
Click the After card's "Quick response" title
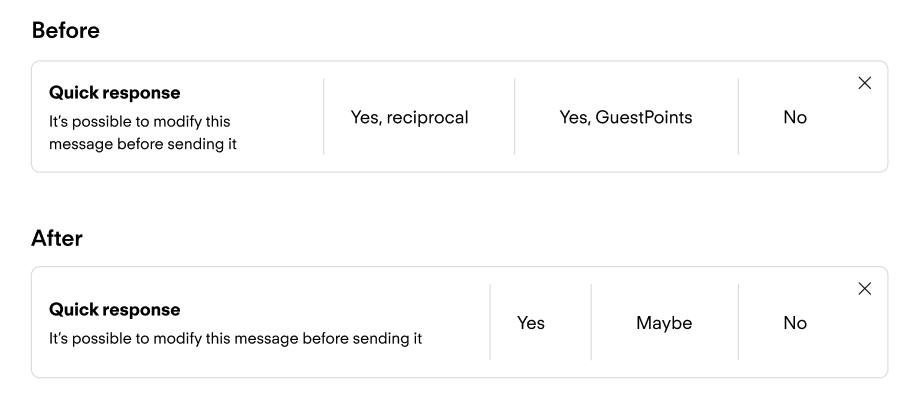point(115,310)
